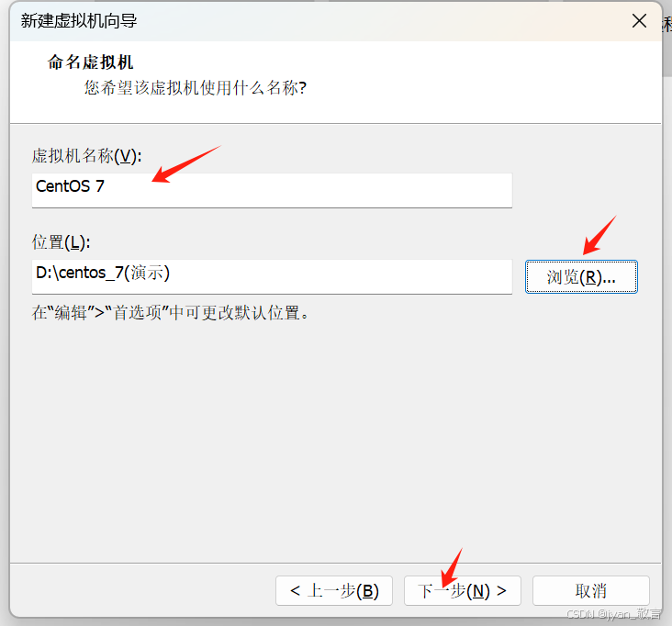Click the heading 命名虚拟机
This screenshot has width=672, height=626.
91,62
